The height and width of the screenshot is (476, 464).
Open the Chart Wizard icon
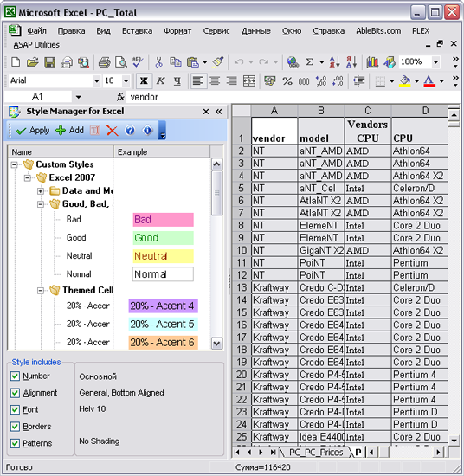(372, 62)
